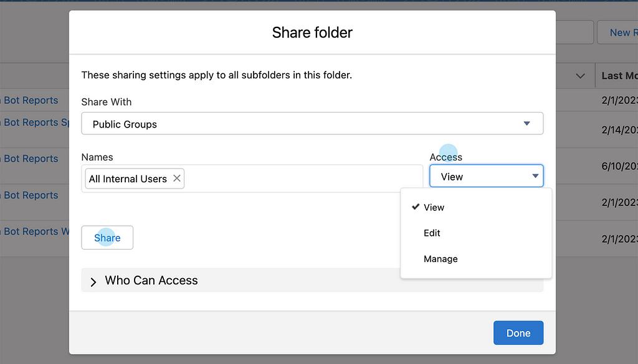Click the Access field showing View
This screenshot has height=364, width=638.
pos(480,177)
